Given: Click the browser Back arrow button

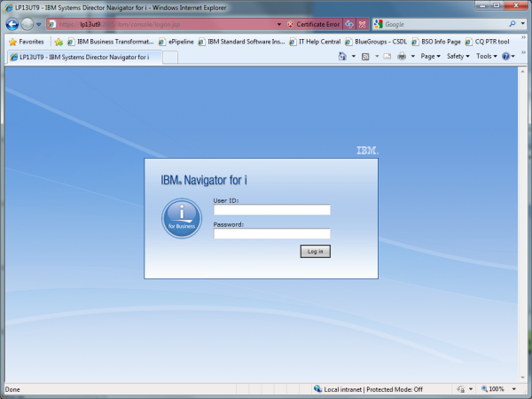Looking at the screenshot, I should pos(12,24).
